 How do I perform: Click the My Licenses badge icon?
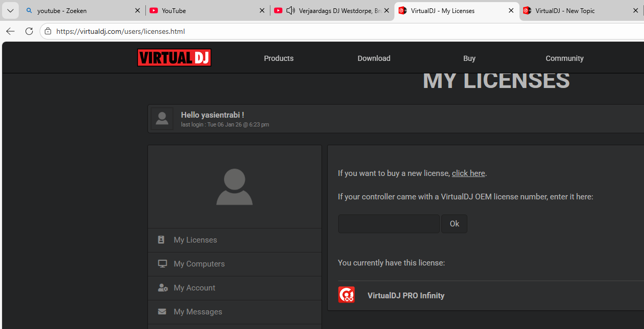point(162,240)
